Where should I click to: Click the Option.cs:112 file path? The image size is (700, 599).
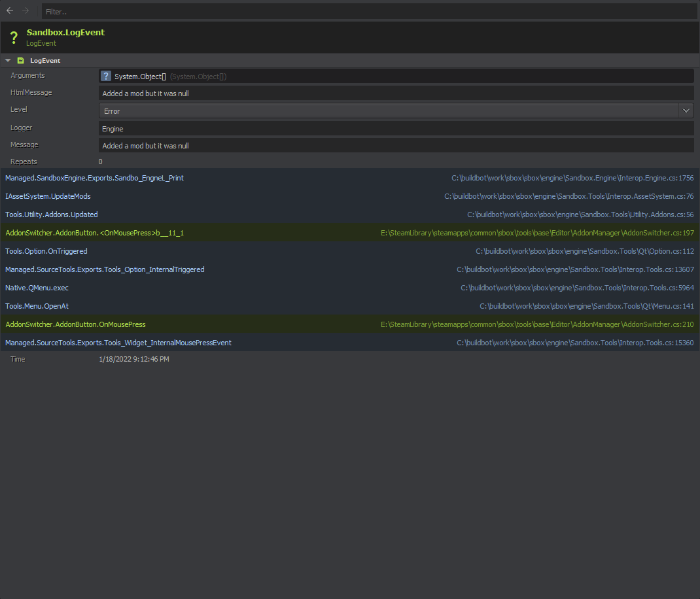tap(585, 251)
